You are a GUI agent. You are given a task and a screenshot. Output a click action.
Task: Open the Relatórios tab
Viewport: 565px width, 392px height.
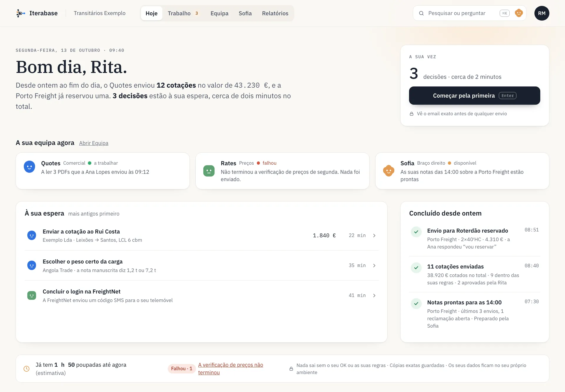coord(275,13)
